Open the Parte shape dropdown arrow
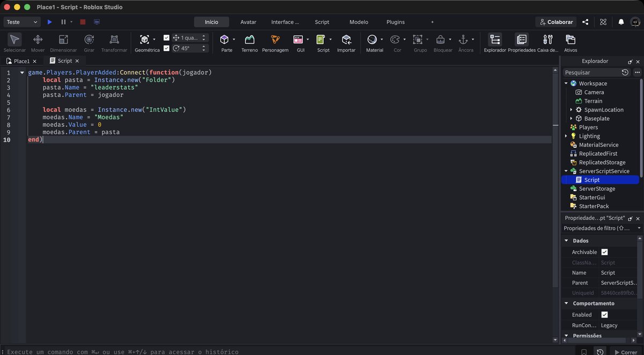 (234, 39)
